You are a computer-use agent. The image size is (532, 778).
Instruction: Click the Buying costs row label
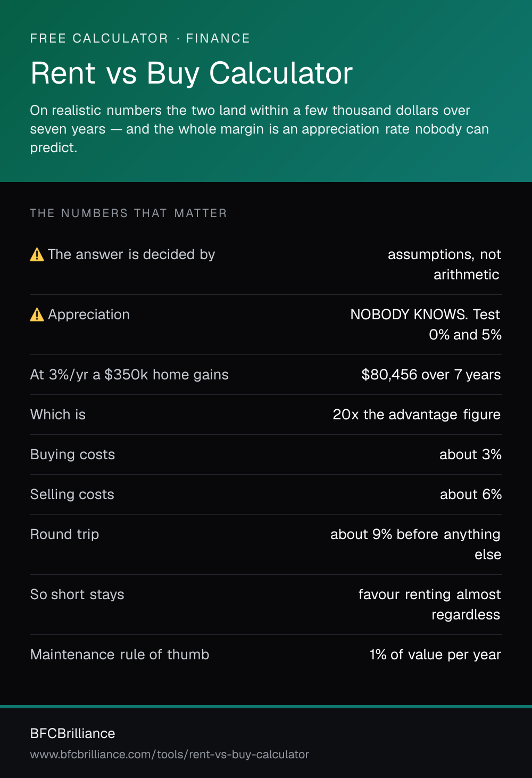(x=72, y=454)
